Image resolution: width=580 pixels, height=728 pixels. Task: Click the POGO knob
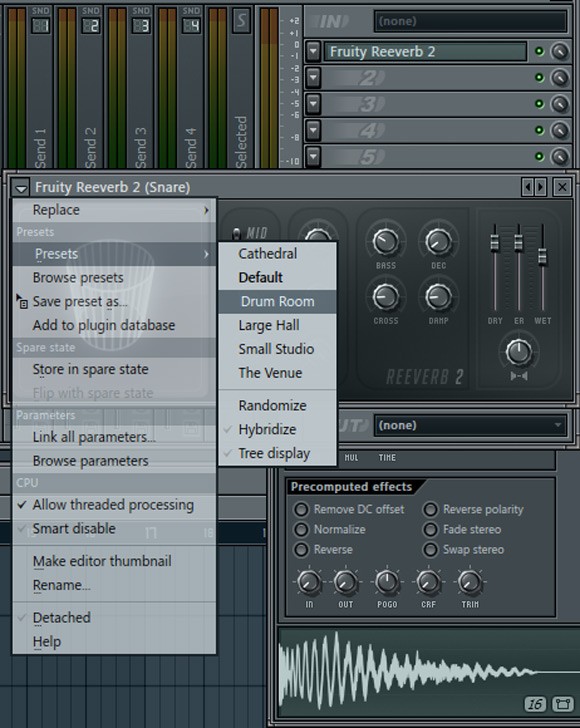pyautogui.click(x=387, y=582)
